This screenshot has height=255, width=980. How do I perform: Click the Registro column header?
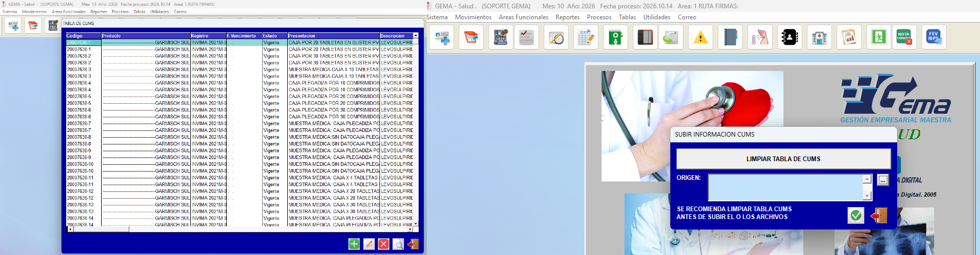point(209,36)
